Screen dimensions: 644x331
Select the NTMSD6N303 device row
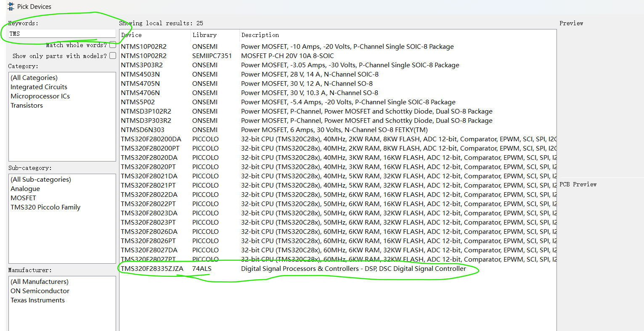(338, 130)
